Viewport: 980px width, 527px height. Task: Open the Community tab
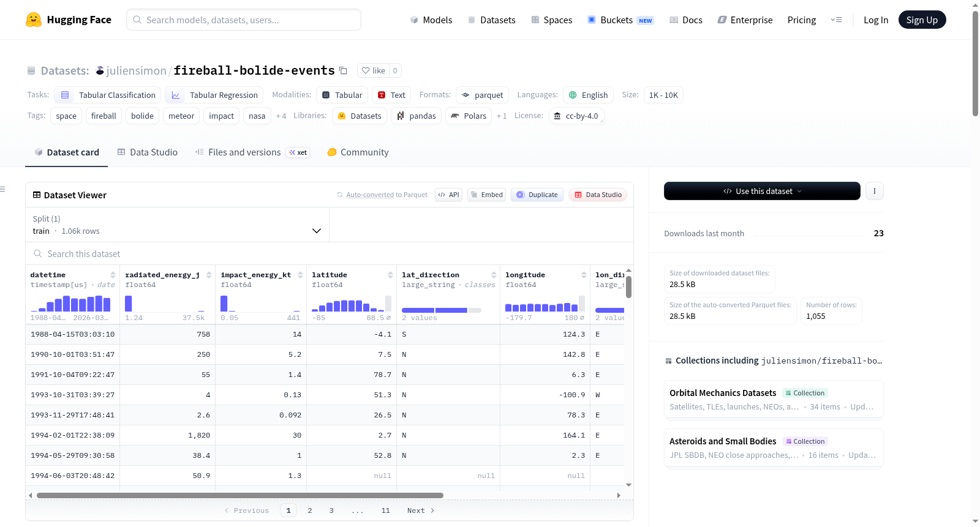click(x=358, y=152)
